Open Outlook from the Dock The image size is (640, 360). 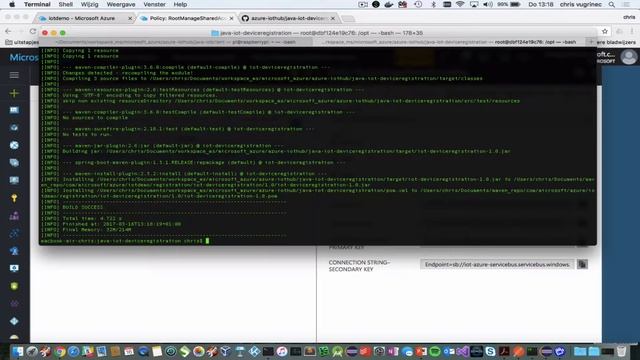tap(449, 352)
